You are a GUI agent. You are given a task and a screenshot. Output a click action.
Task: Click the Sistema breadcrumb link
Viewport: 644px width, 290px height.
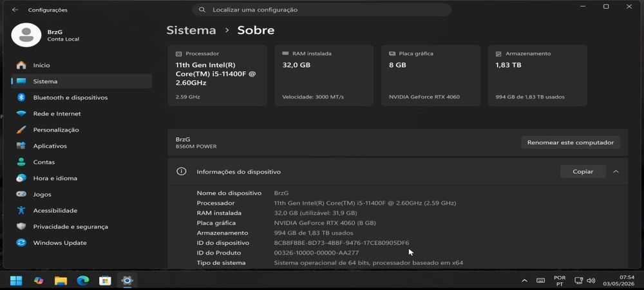tap(191, 30)
